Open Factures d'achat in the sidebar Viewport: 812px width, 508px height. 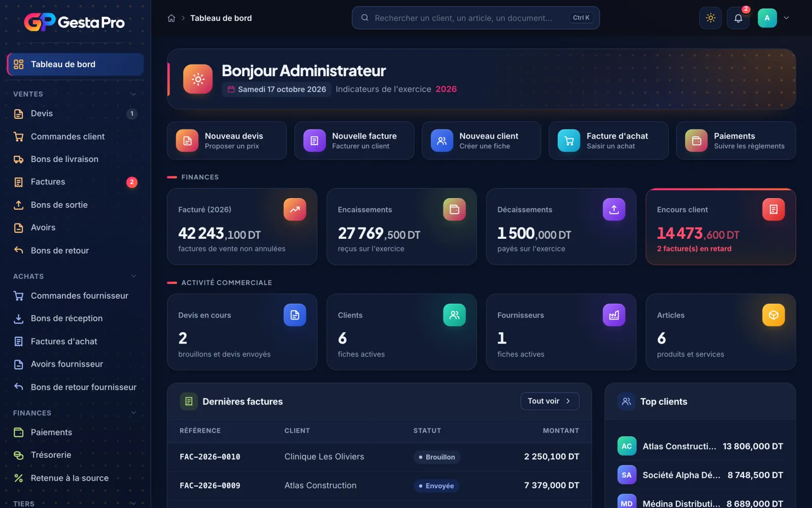[75, 341]
